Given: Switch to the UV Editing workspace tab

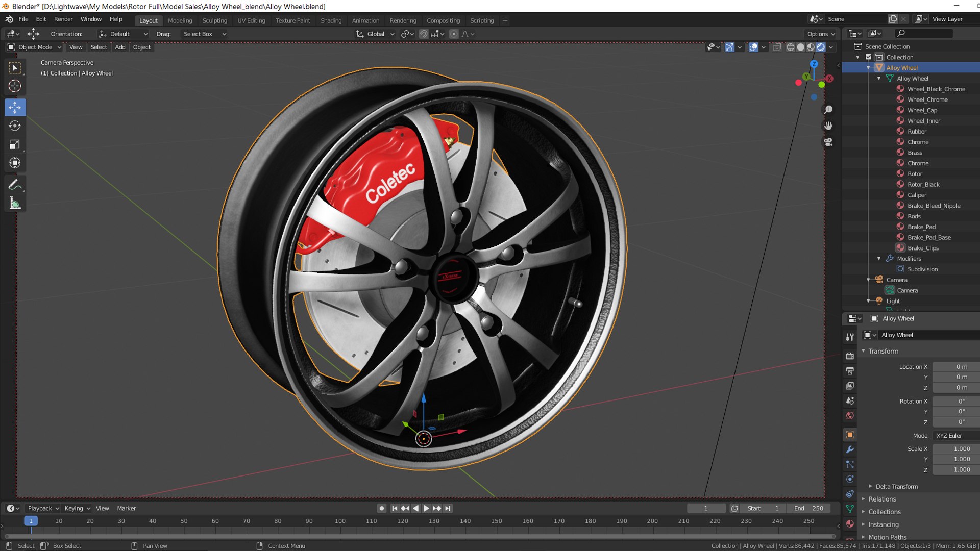Looking at the screenshot, I should pyautogui.click(x=251, y=20).
